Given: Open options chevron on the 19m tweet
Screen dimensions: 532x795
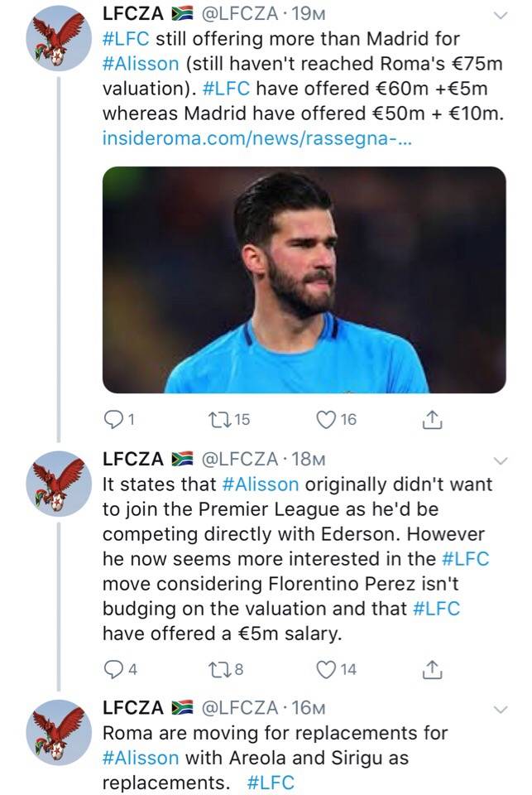Looking at the screenshot, I should coord(501,16).
